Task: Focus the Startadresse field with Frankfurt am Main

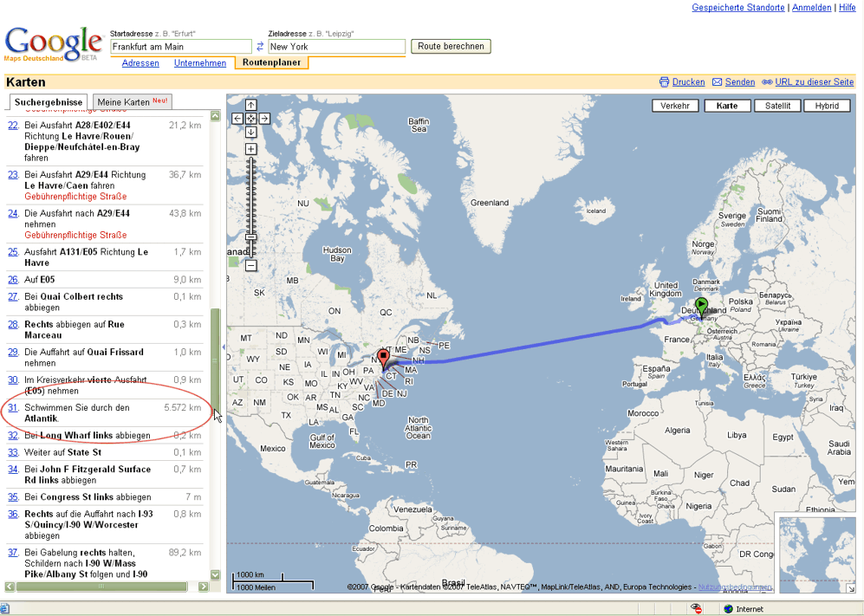Action: click(x=181, y=47)
